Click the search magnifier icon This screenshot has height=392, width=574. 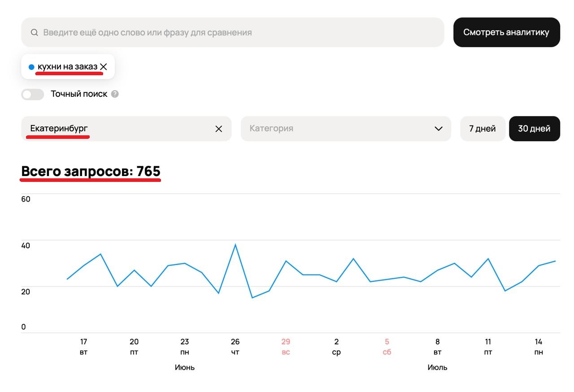pyautogui.click(x=34, y=32)
